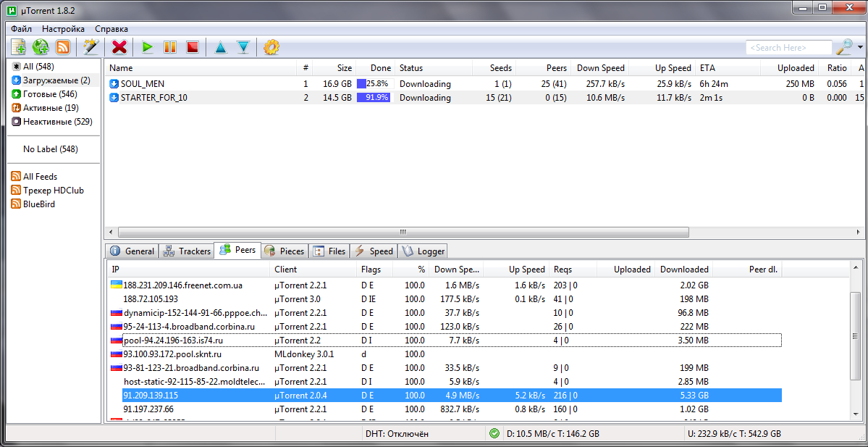The height and width of the screenshot is (447, 868).
Task: Sort torrents by ETA column
Action: 727,68
